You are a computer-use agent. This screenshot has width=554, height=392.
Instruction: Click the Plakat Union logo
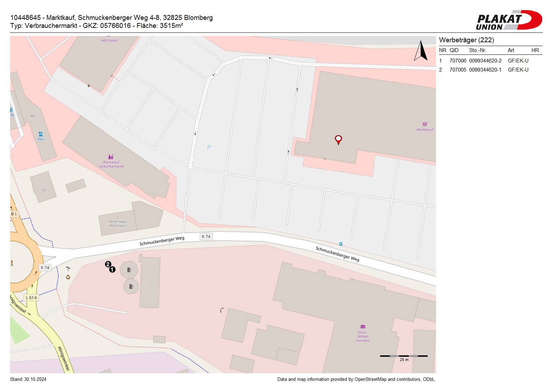point(508,20)
